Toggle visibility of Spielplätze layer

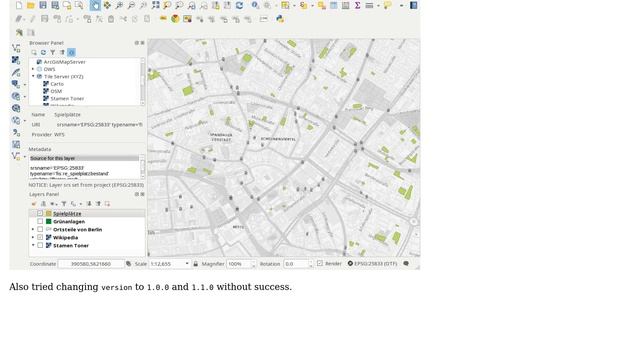pos(40,213)
